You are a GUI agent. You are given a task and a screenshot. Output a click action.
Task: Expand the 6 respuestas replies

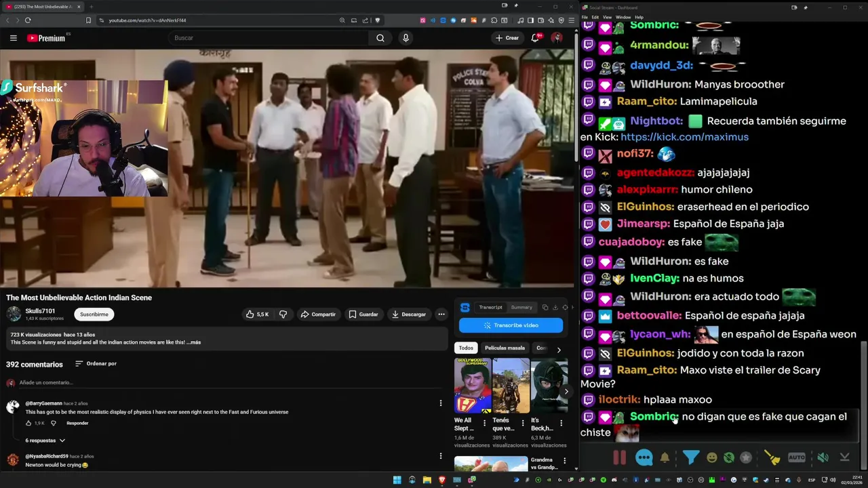point(45,441)
